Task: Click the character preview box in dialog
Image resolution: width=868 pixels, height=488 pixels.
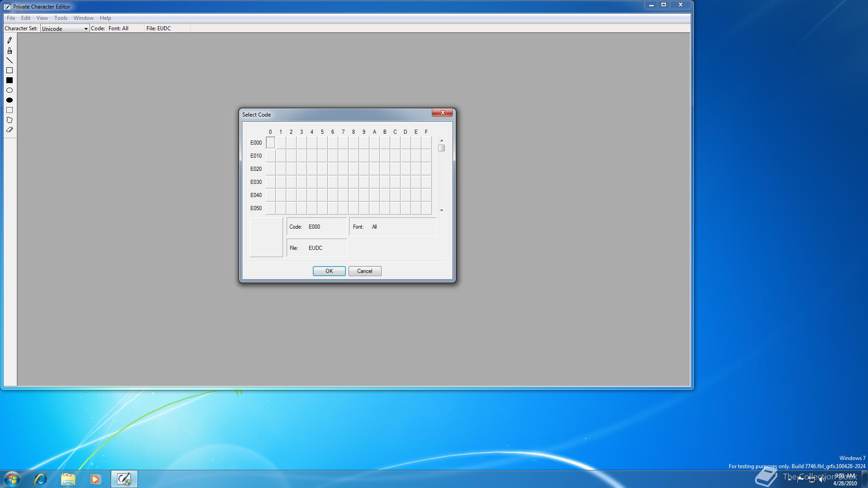Action: [266, 237]
